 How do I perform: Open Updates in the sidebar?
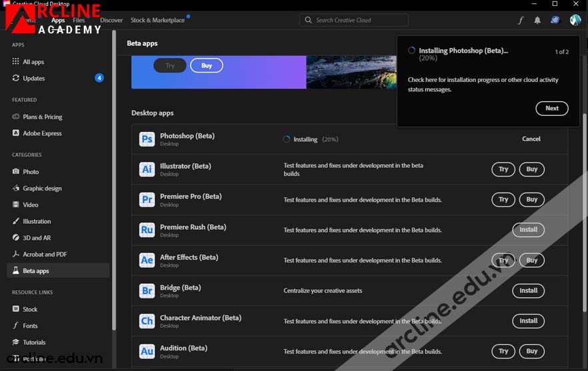[34, 79]
